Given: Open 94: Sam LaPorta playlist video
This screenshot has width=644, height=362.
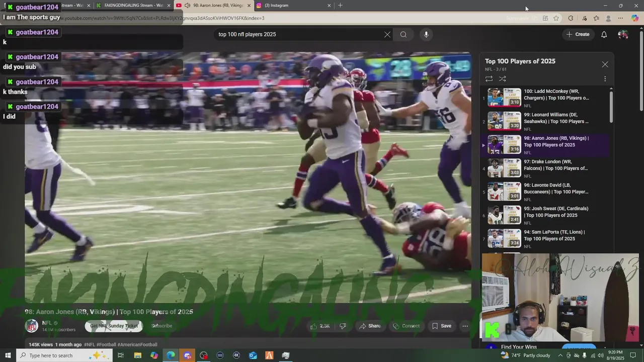Looking at the screenshot, I should click(x=544, y=238).
